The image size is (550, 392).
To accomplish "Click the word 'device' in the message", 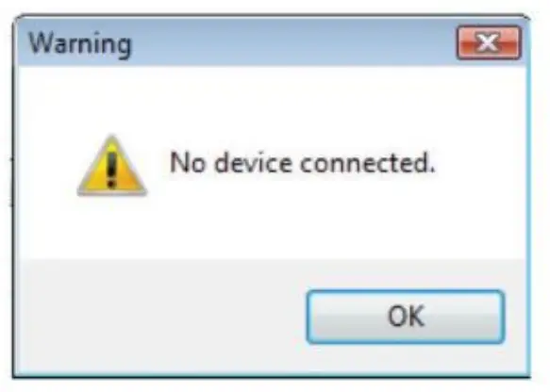I will [253, 163].
